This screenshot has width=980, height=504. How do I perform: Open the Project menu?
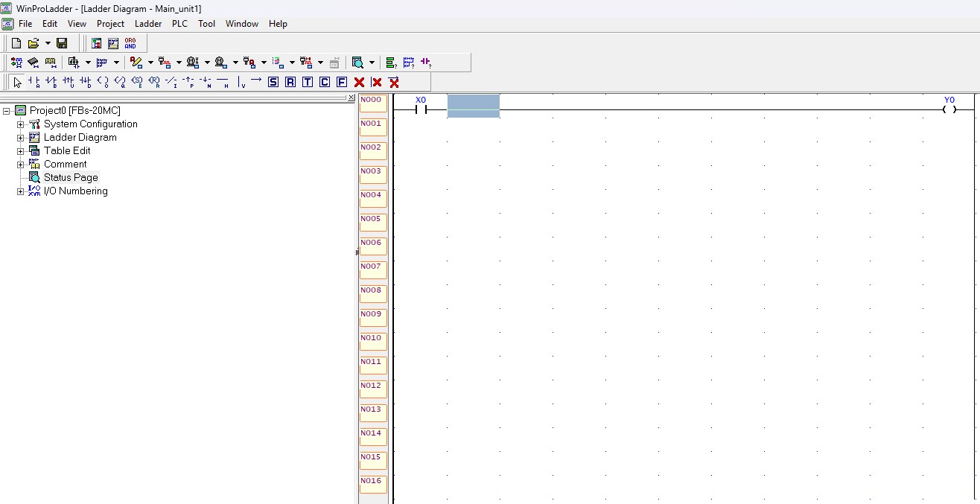click(110, 24)
